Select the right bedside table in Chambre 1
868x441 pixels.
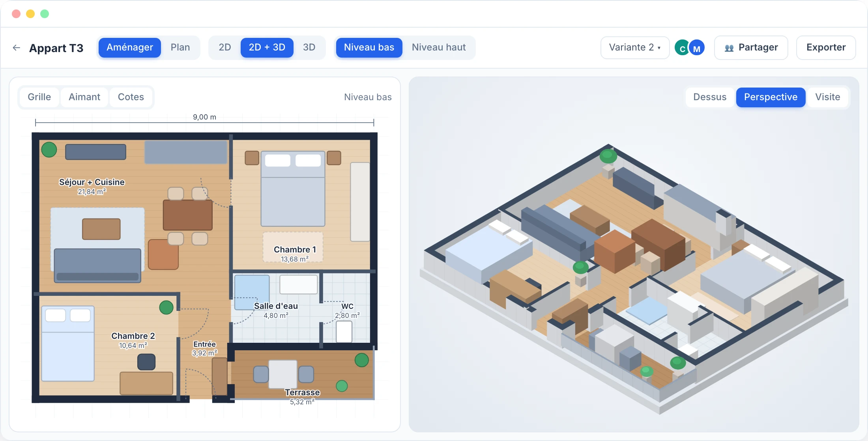(334, 158)
